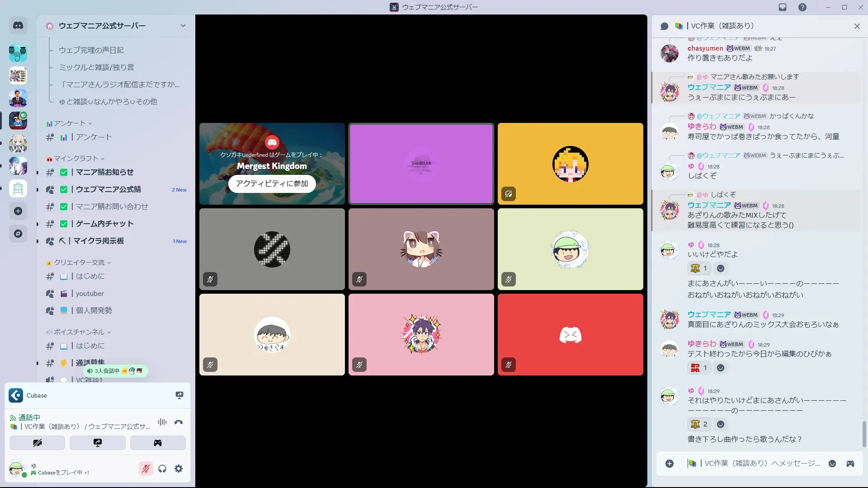This screenshot has width=868, height=488.
Task: Open Discord direct messages home icon
Action: coord(18,26)
